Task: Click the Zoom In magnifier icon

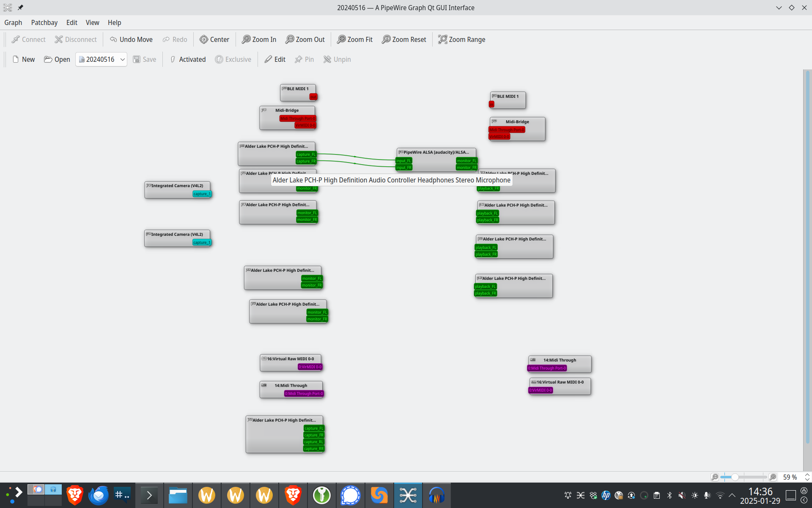Action: click(246, 39)
